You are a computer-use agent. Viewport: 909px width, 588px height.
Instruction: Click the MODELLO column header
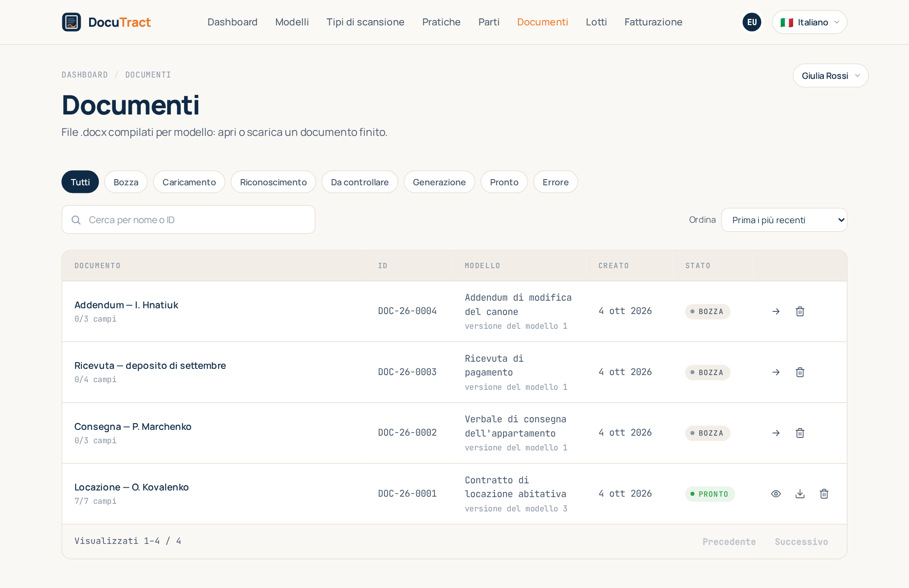(x=482, y=265)
